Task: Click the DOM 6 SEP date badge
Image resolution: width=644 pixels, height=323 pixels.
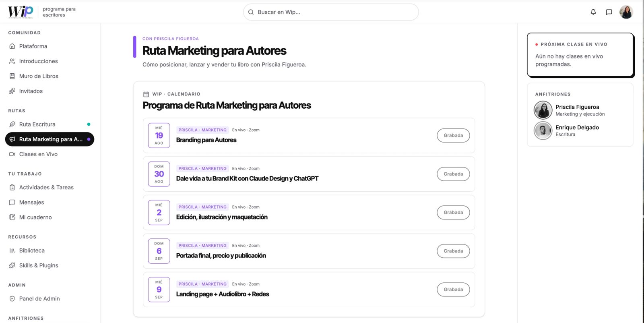Action: (x=159, y=251)
